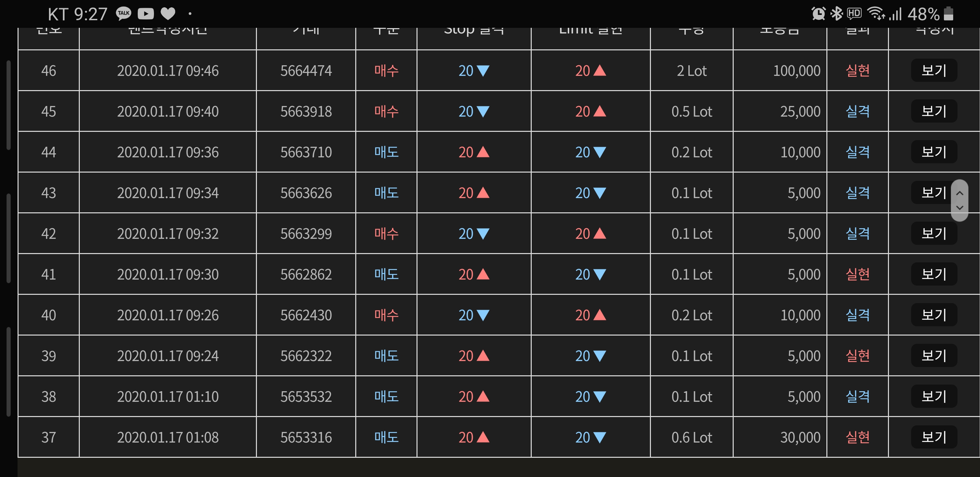Tap the KakaoTalk notification icon
Viewport: 980px width, 477px height.
tap(123, 14)
